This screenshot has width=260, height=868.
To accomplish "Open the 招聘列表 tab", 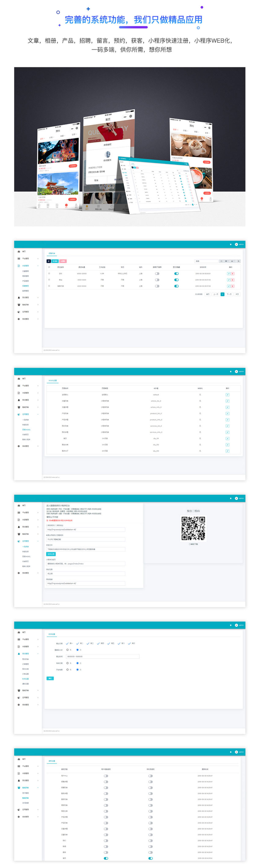I will (52, 253).
